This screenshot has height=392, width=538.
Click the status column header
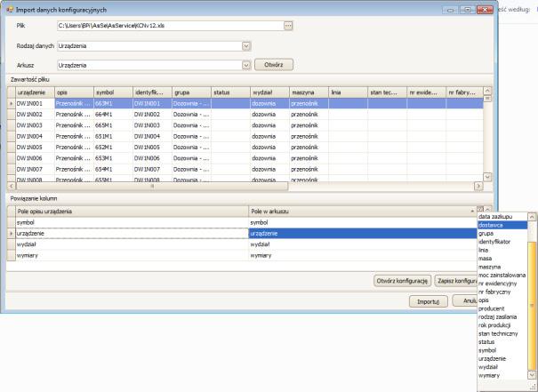(230, 92)
